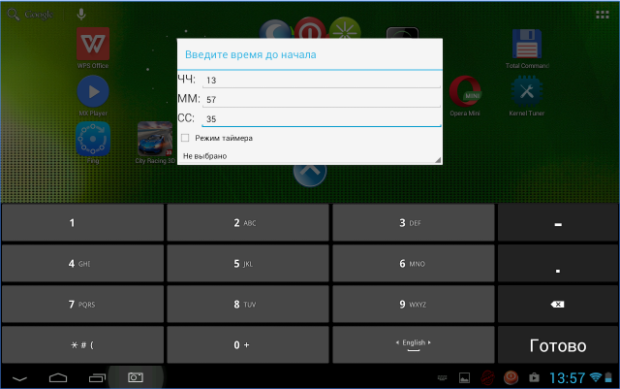620x389 pixels.
Task: Open recent apps from navigation bar
Action: point(97,378)
